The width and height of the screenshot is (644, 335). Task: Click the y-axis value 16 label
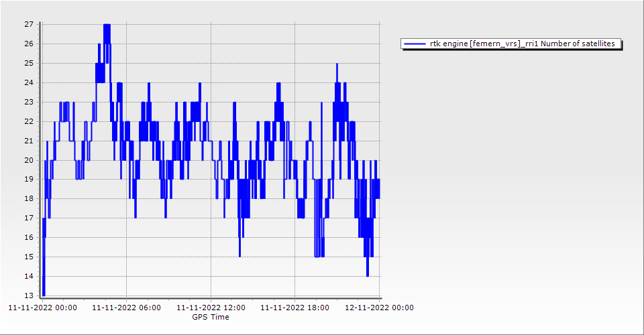tap(29, 238)
